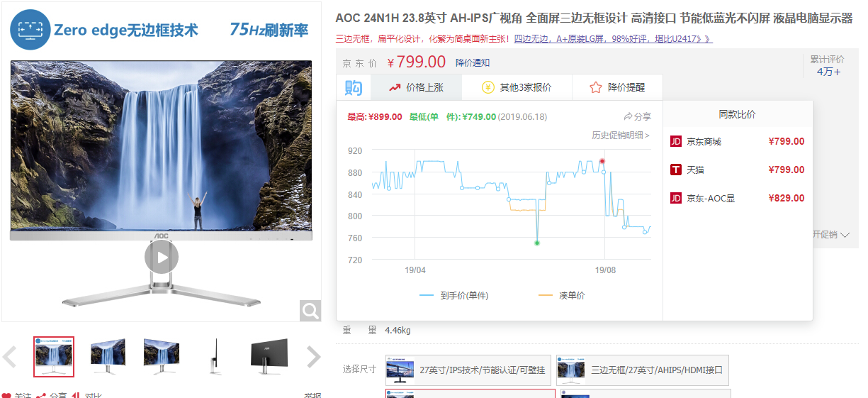
Task: Play the product video on main image
Action: [162, 257]
